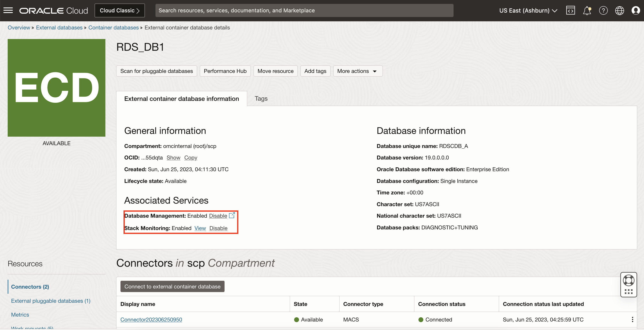Expand the US East (Ashburn) region selector
This screenshot has height=330, width=644.
pos(528,10)
